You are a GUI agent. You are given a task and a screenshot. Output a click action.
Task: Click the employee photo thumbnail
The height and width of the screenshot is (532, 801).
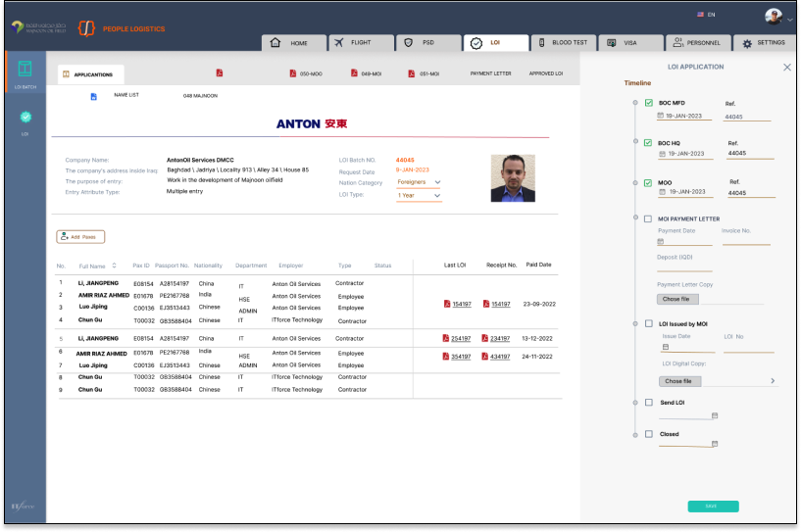[513, 178]
